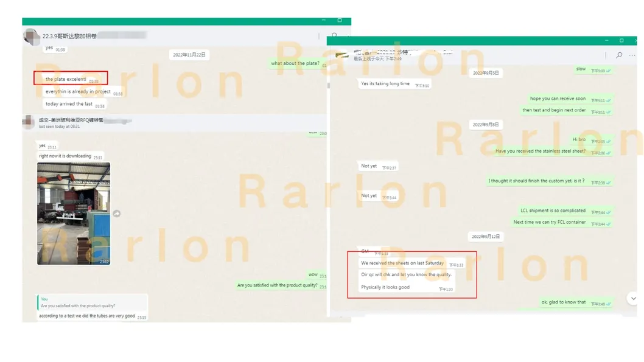Click the 'We received the sheets on last Saturday' message

click(x=402, y=263)
